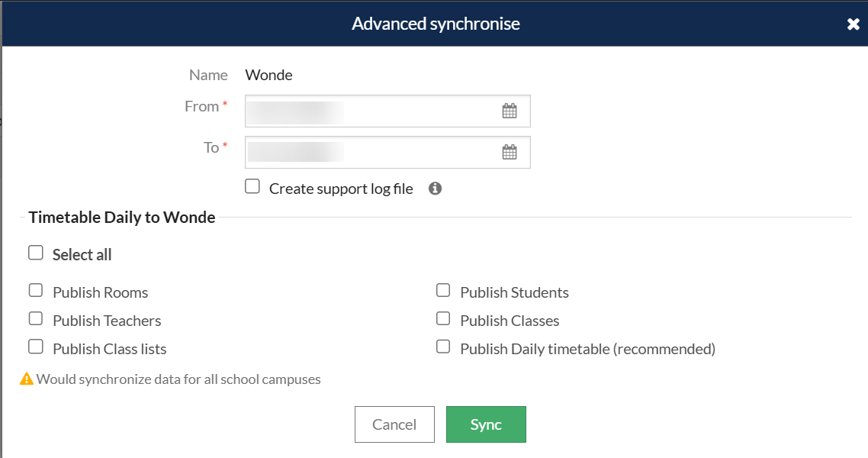Check the Publish Teachers option

click(x=36, y=319)
